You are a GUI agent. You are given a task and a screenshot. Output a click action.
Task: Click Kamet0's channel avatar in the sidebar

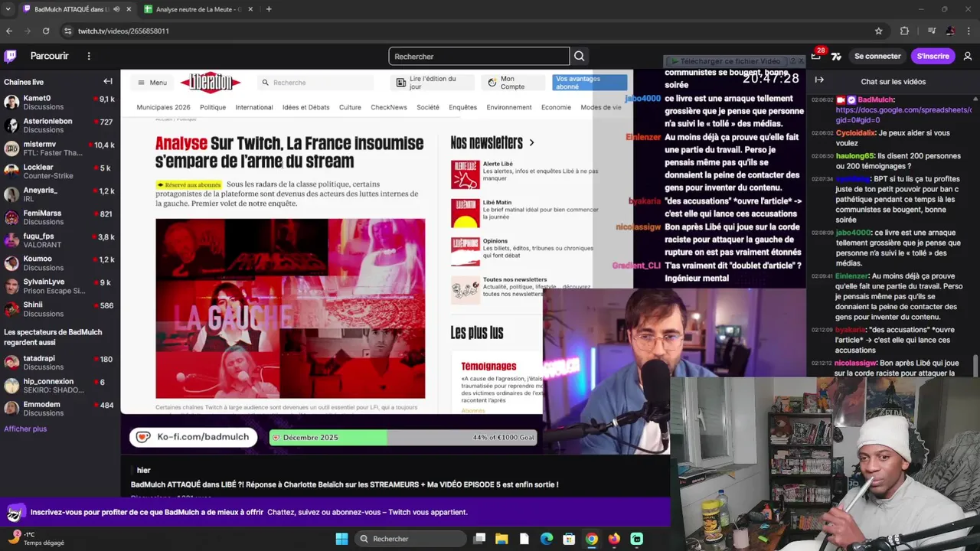[11, 103]
